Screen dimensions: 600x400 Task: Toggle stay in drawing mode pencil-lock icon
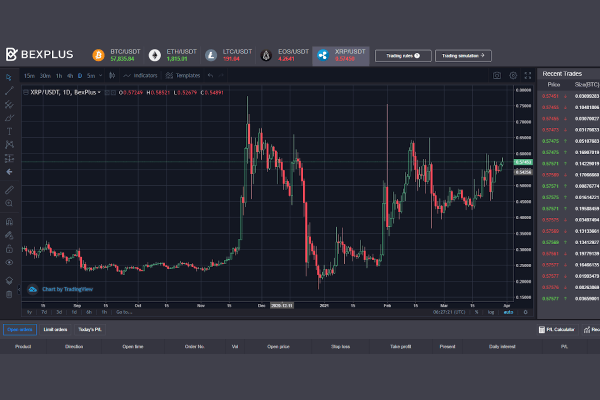(x=9, y=235)
